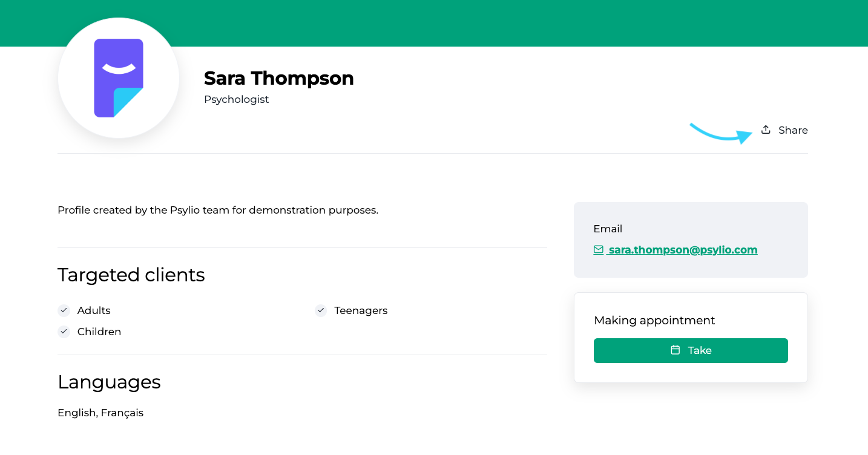Click the checkmark icon next to Children
Viewport: 868px width, 455px height.
coord(64,332)
